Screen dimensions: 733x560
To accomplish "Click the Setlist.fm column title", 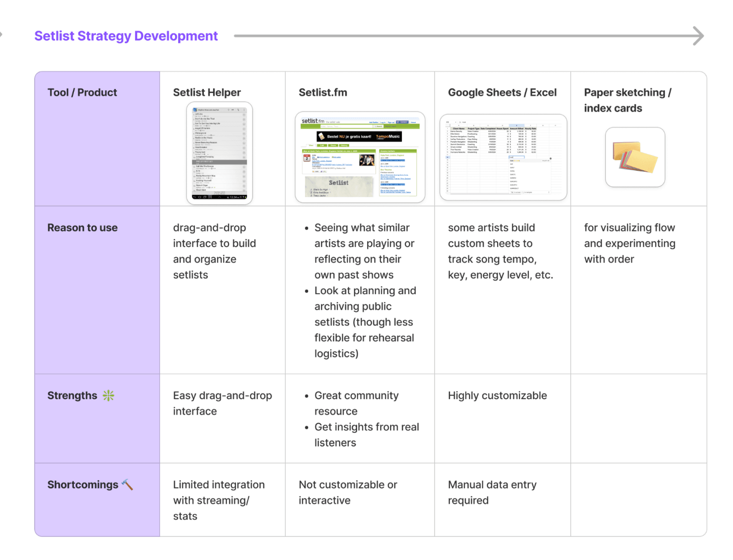I will click(x=323, y=92).
